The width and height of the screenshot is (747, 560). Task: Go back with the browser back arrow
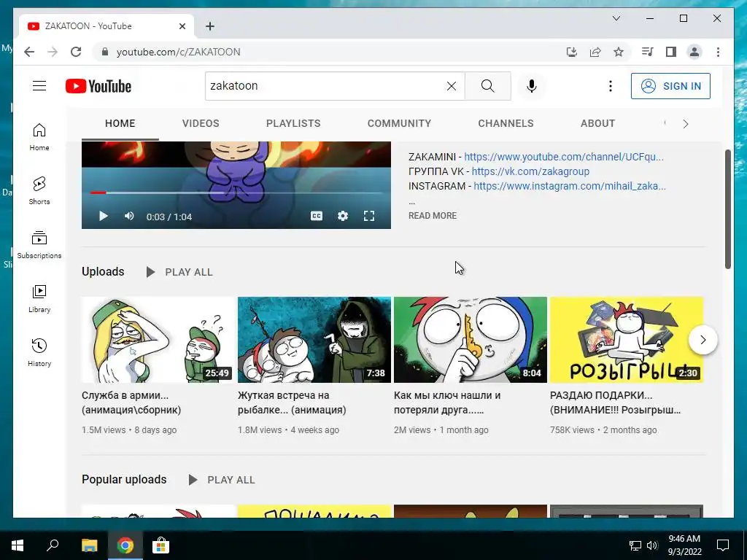29,52
